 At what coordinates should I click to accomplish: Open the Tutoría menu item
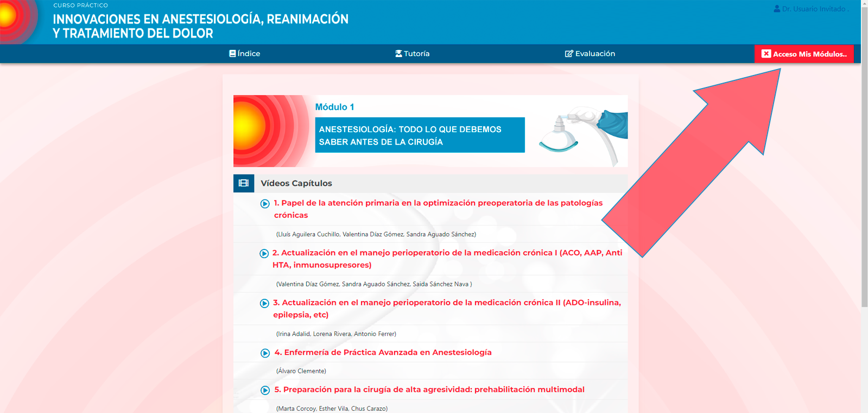pos(412,54)
